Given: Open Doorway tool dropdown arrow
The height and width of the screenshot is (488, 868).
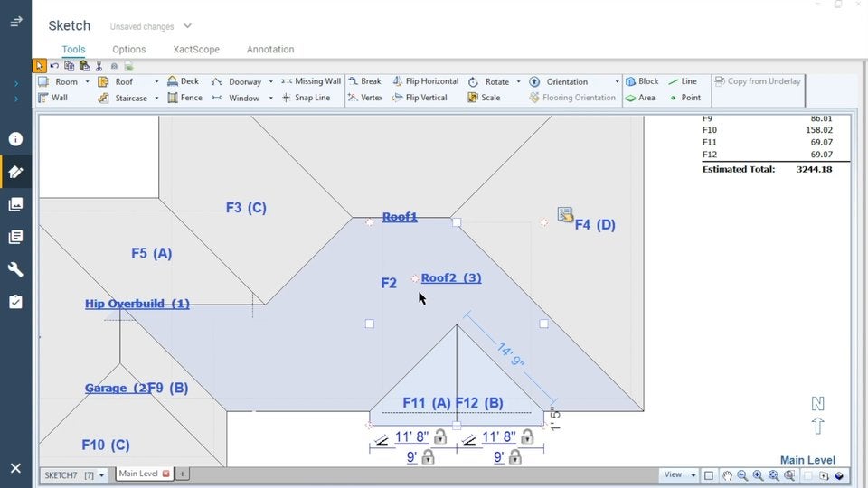Looking at the screenshot, I should 270,82.
